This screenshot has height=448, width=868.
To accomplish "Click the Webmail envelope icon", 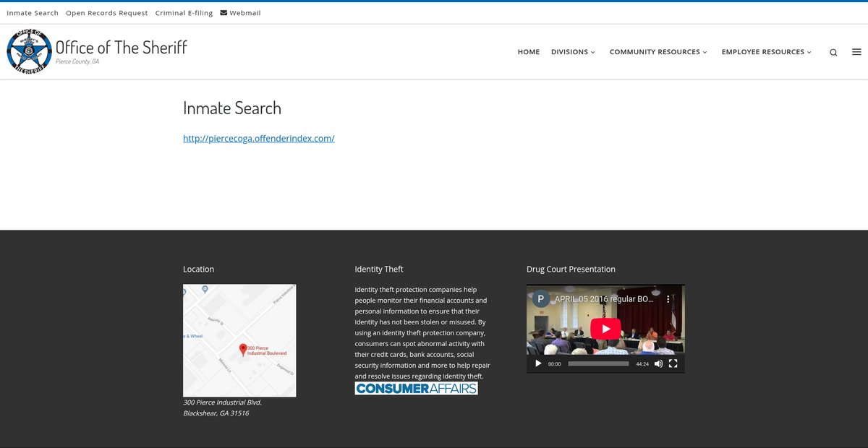I will click(x=224, y=13).
